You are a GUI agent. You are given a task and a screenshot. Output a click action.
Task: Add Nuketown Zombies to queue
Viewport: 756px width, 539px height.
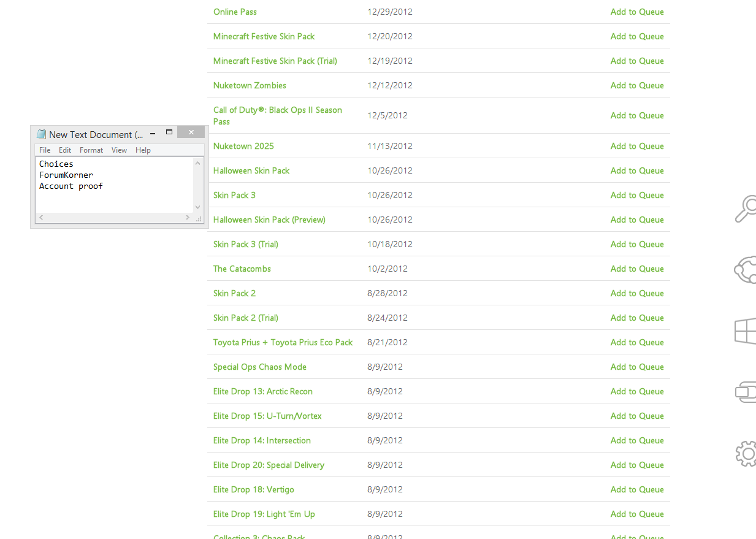click(x=637, y=85)
